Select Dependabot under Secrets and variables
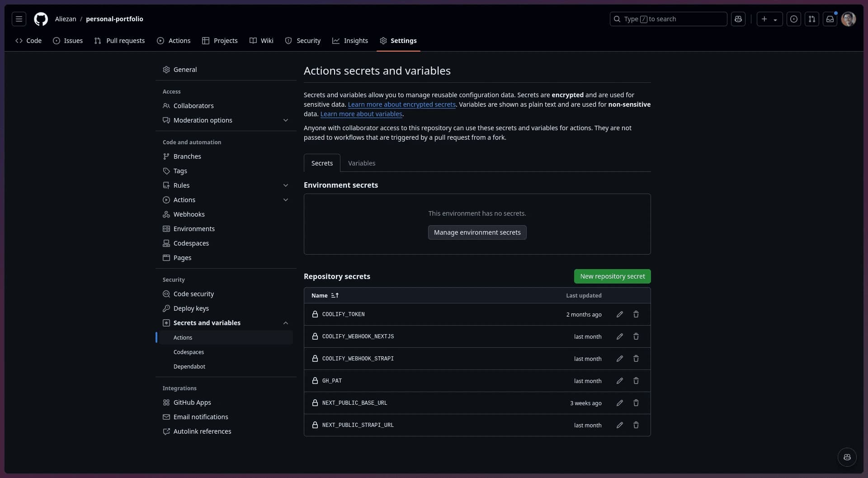The image size is (868, 478). pyautogui.click(x=226, y=367)
